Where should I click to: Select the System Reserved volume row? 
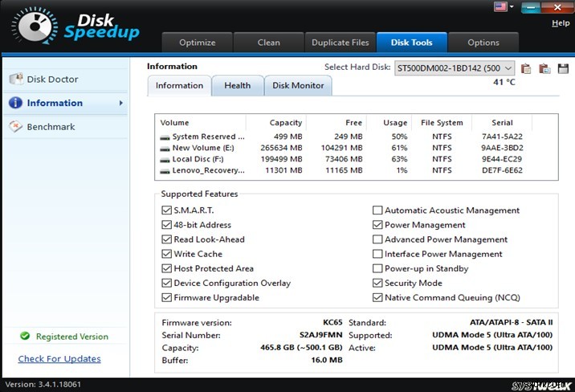pos(356,137)
